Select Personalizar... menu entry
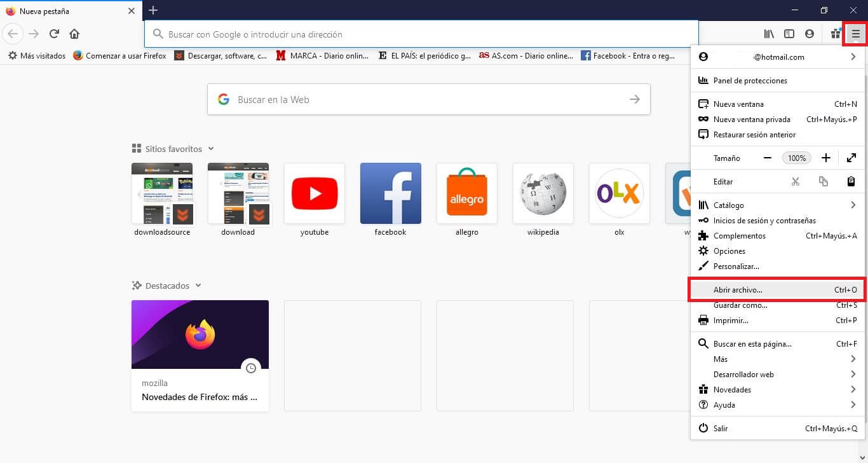Image resolution: width=868 pixels, height=463 pixels. click(778, 266)
